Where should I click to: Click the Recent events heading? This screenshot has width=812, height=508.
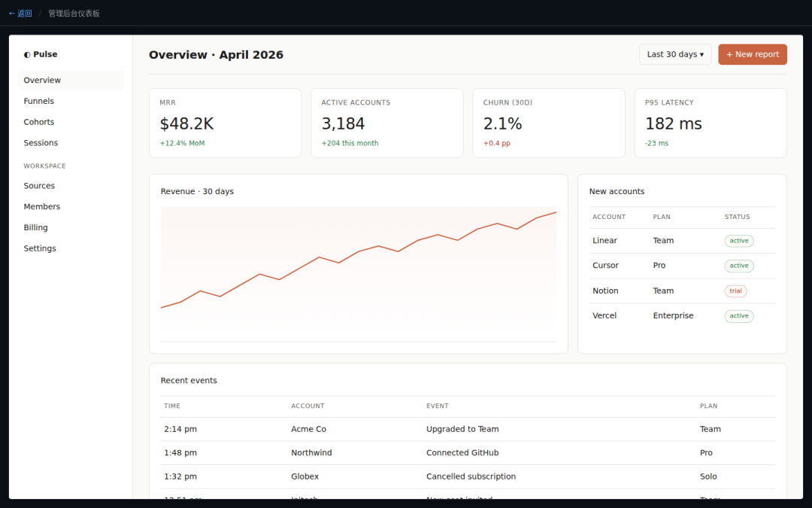coord(189,381)
